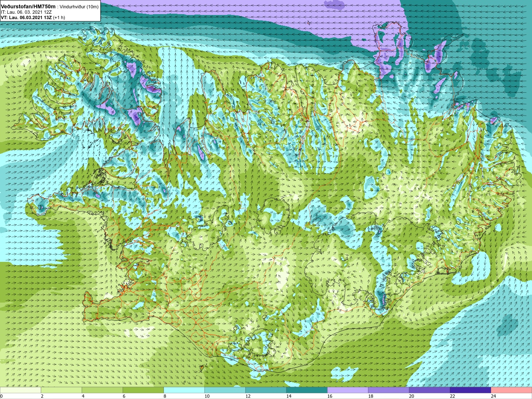Click the pink legend swatch above 24
Image resolution: width=532 pixels, height=399 pixels.
pyautogui.click(x=512, y=390)
